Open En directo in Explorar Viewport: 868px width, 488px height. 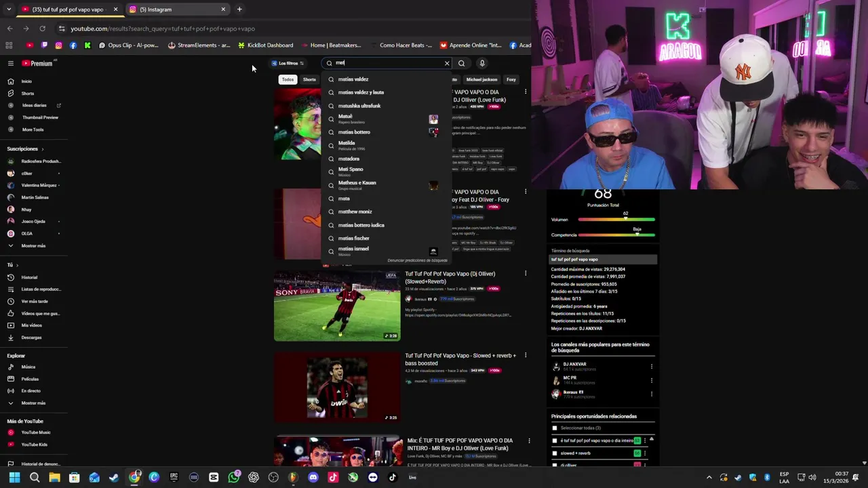(x=31, y=391)
